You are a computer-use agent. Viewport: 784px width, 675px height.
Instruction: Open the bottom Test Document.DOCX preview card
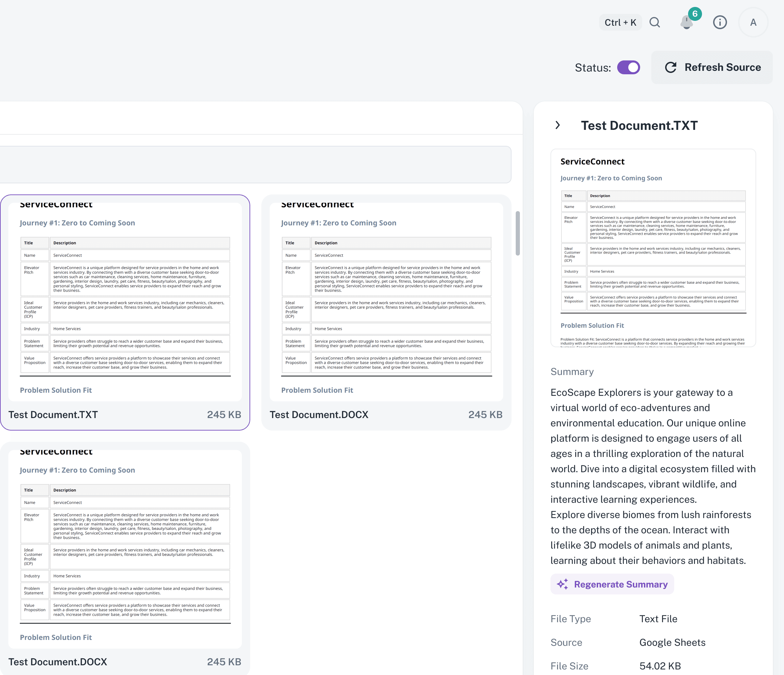coord(125,556)
